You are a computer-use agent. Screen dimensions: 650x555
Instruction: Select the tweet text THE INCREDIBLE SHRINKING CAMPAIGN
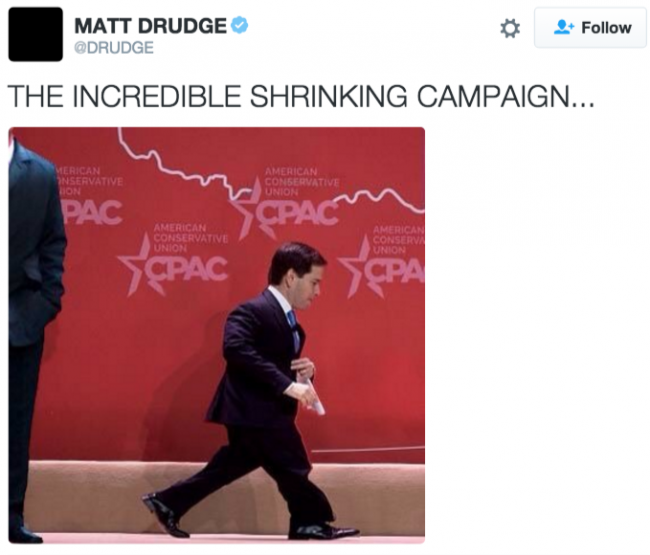pos(301,97)
